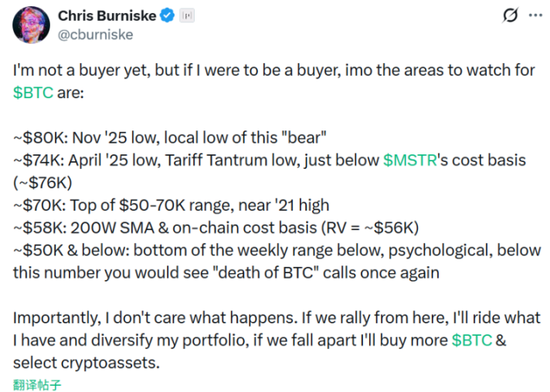Open the Chris Burniske display name
This screenshot has height=392, width=550.
107,15
